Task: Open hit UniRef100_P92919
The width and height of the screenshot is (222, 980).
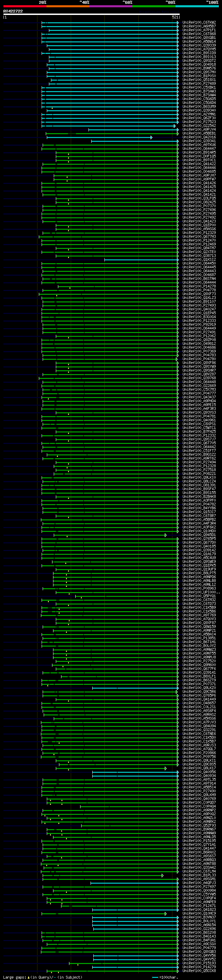Action: click(199, 324)
